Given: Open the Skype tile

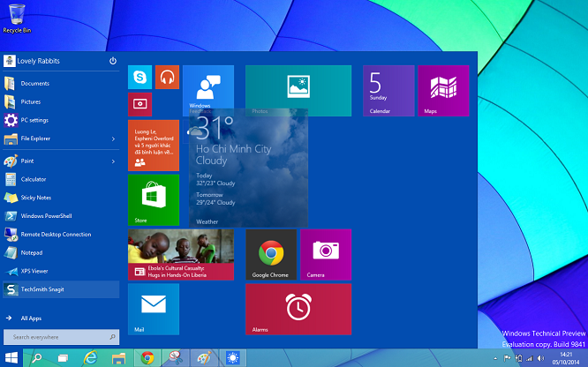Looking at the screenshot, I should (x=139, y=78).
